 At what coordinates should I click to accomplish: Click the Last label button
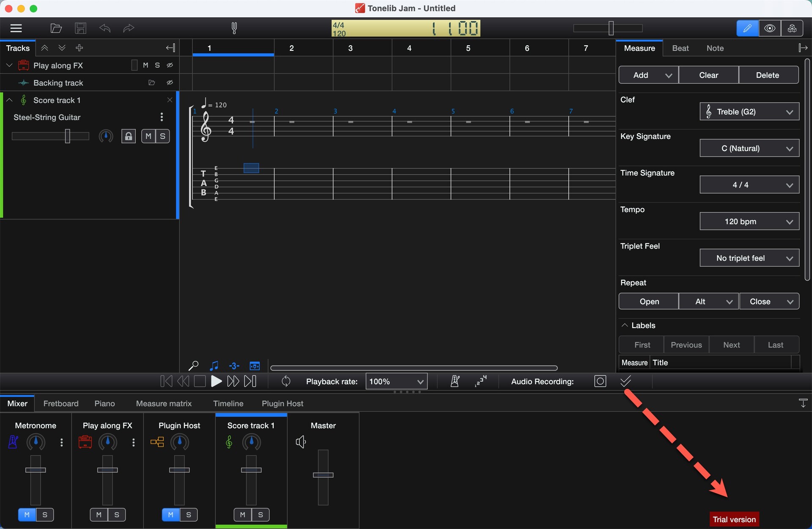coord(776,345)
